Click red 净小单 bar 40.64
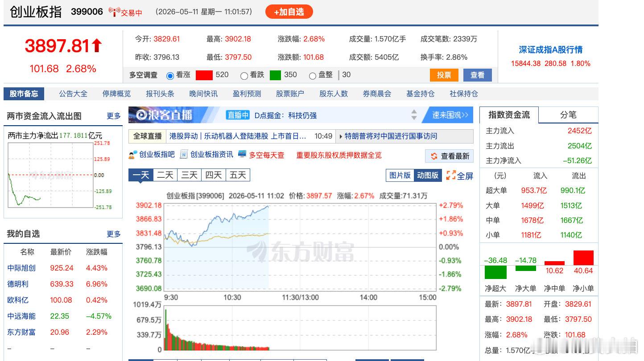 click(x=583, y=258)
